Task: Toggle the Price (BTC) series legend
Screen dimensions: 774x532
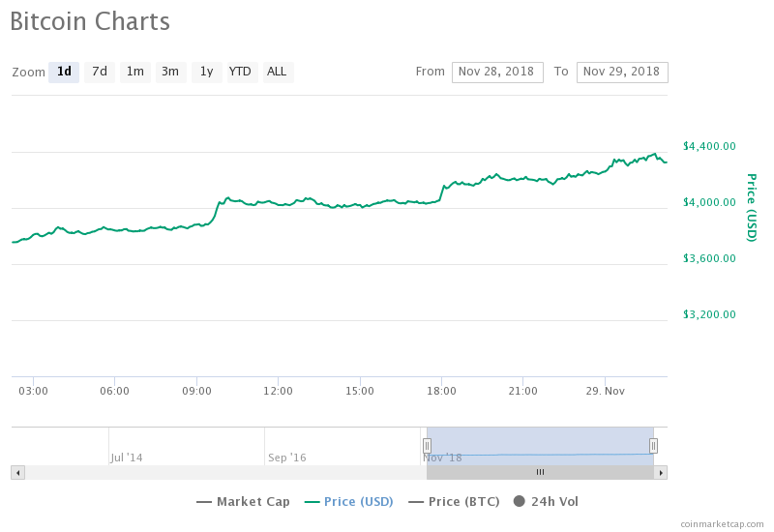Action: coord(454,501)
